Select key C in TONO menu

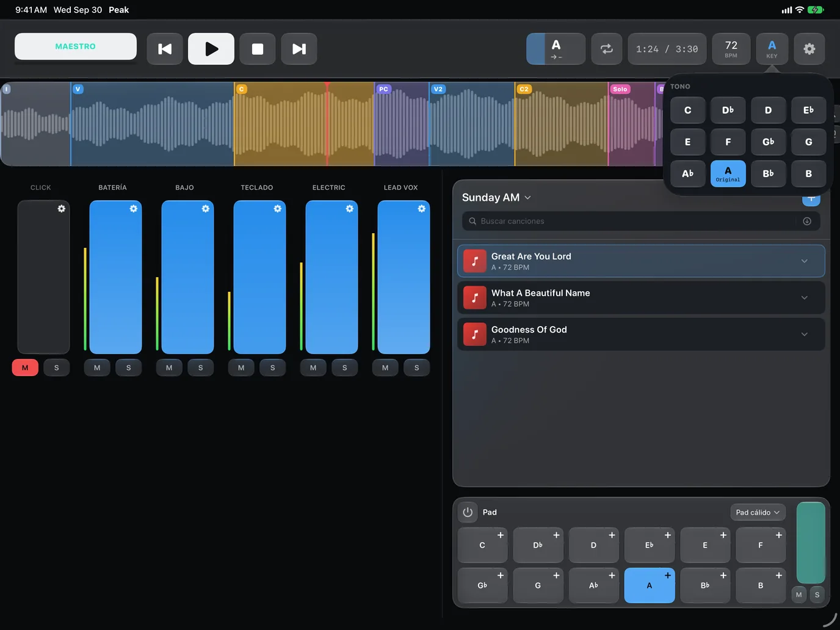point(688,110)
